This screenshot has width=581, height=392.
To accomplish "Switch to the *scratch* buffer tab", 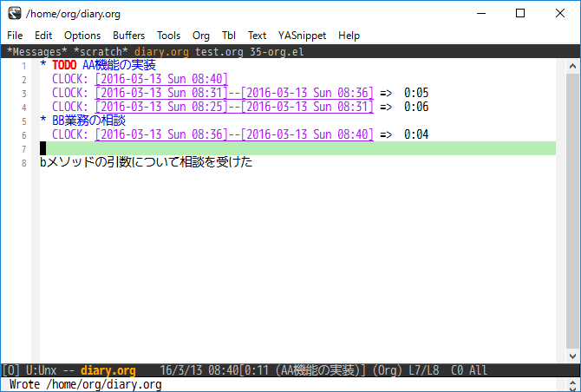I will 101,51.
